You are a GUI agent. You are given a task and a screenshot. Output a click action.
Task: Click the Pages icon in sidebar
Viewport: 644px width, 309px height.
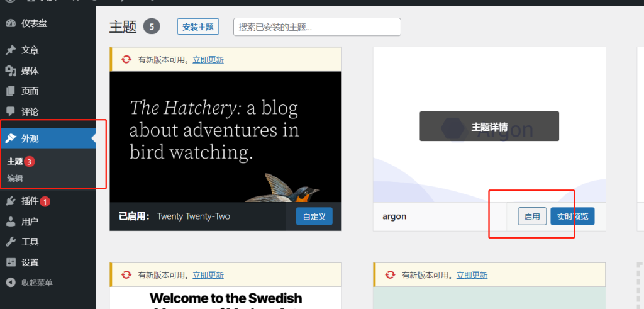tap(11, 91)
